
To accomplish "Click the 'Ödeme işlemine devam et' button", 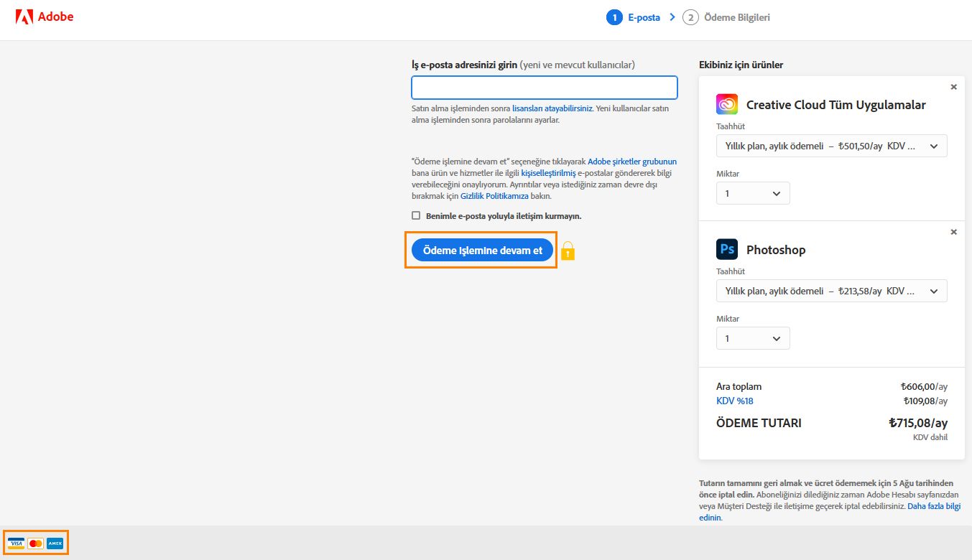I will coord(482,250).
